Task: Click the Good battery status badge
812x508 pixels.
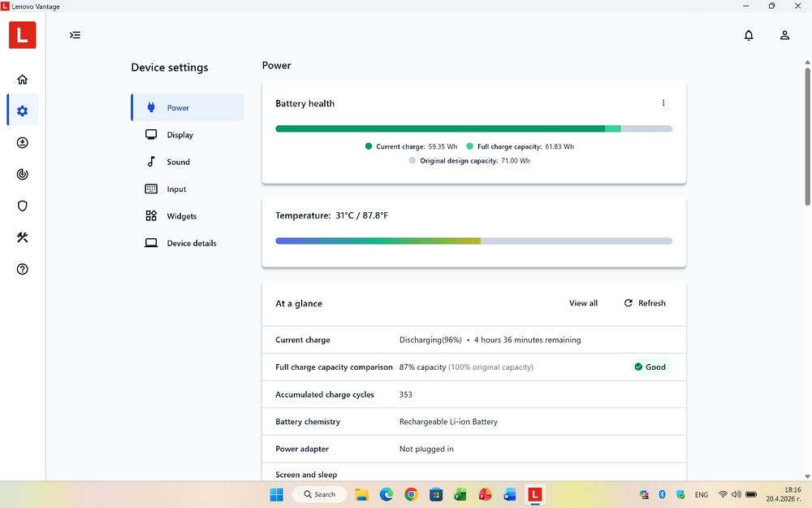Action: [x=650, y=367]
